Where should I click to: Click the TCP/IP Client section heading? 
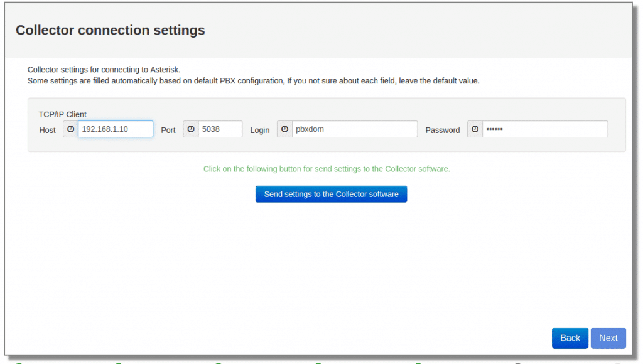pos(63,114)
